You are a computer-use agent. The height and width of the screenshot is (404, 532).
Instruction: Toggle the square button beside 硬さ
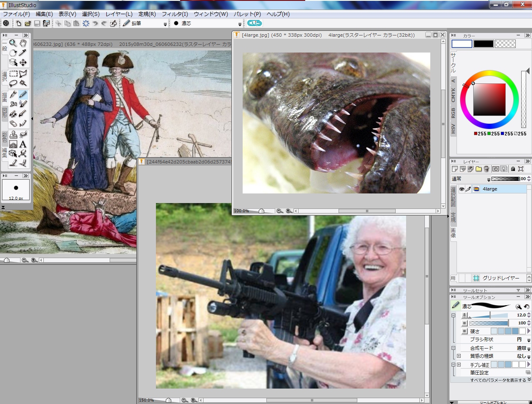464,331
